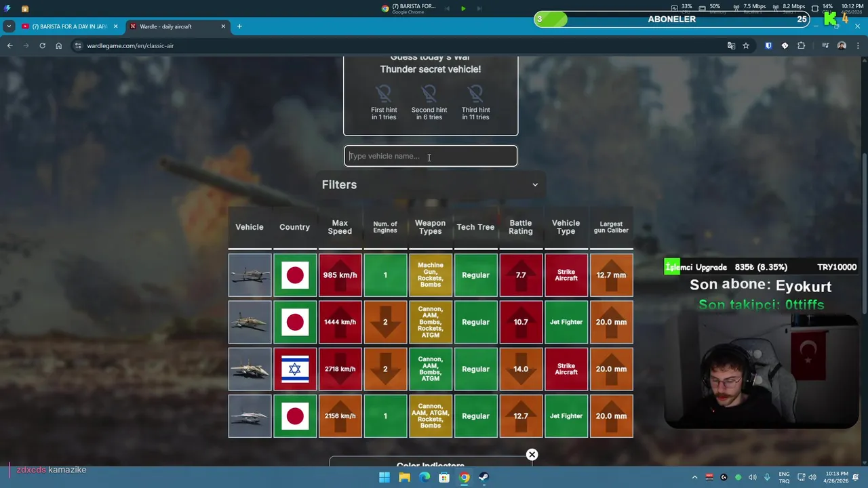Viewport: 868px width, 488px height.
Task: Open File Explorer from taskbar
Action: point(404,477)
